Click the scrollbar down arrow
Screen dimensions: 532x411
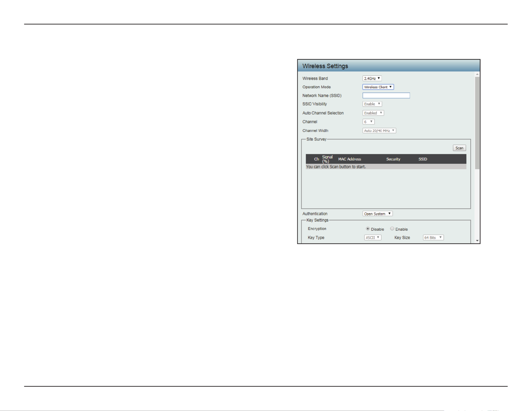[477, 241]
